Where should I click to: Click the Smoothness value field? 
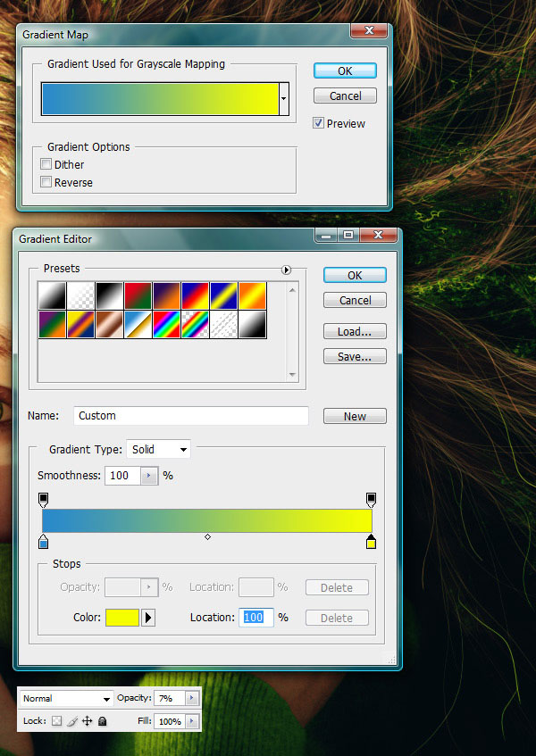122,476
